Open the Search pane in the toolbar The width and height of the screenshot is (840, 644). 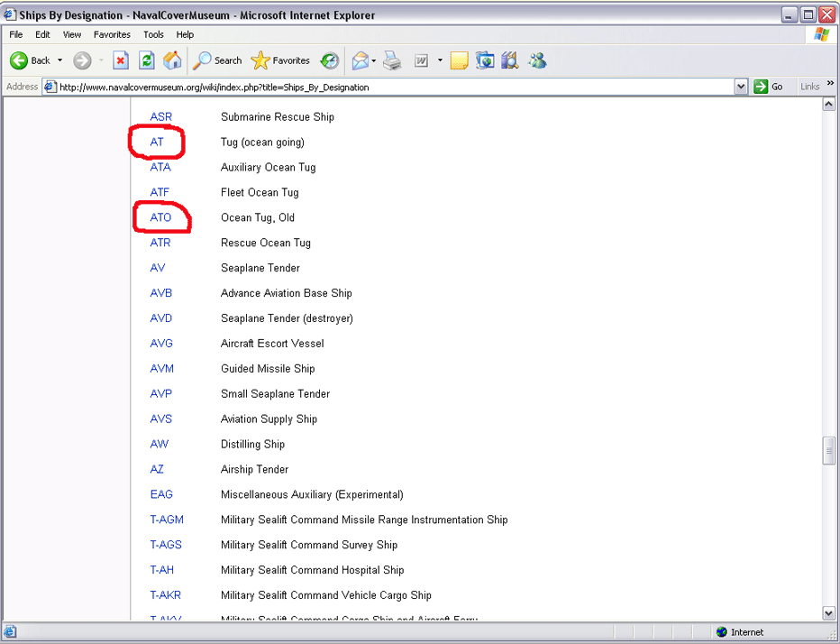[217, 60]
